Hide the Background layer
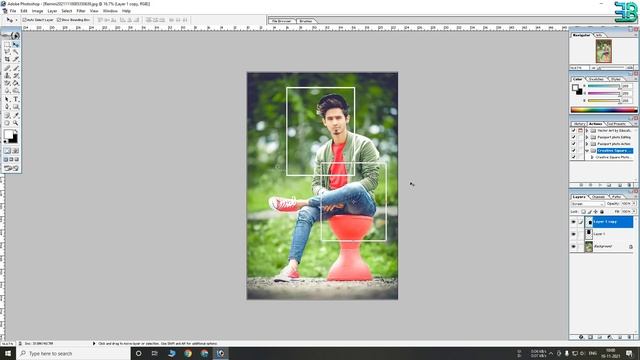 click(573, 247)
